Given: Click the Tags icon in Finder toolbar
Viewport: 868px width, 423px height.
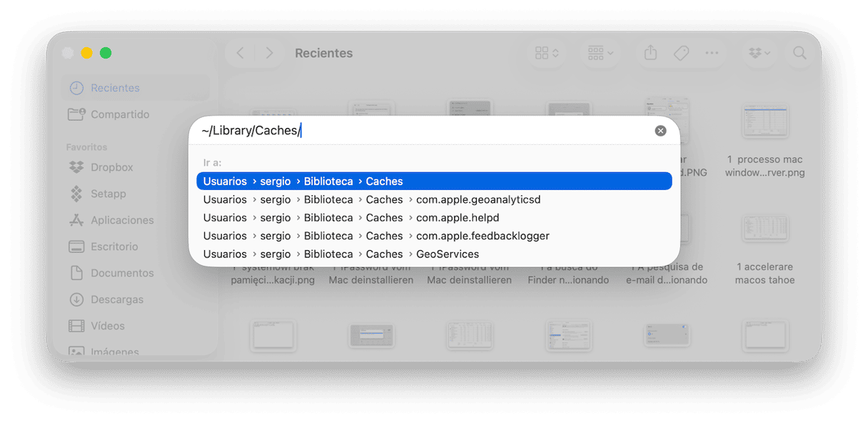Looking at the screenshot, I should tap(681, 53).
